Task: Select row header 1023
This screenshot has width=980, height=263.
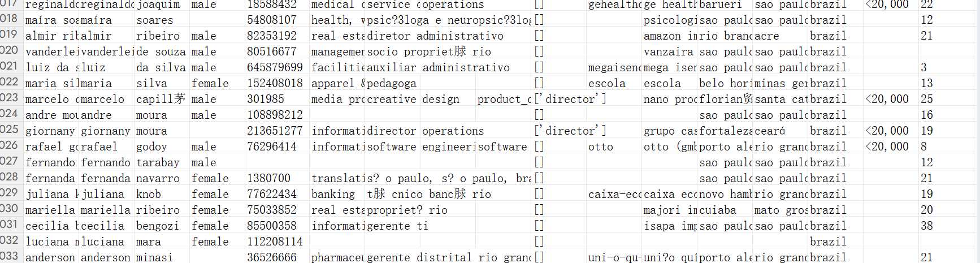Action: (10, 98)
